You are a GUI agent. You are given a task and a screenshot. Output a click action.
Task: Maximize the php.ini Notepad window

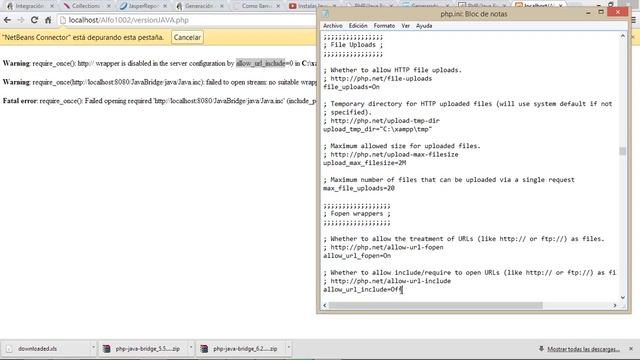[601, 12]
